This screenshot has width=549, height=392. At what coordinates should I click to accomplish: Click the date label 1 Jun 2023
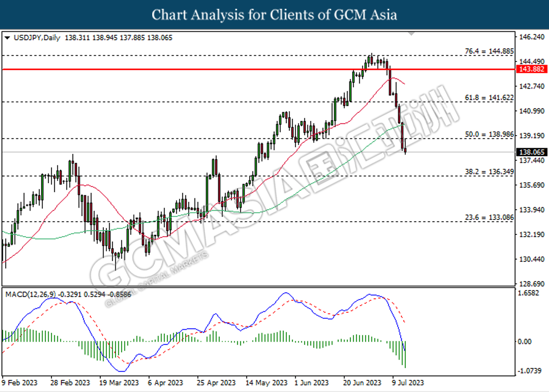tap(311, 383)
